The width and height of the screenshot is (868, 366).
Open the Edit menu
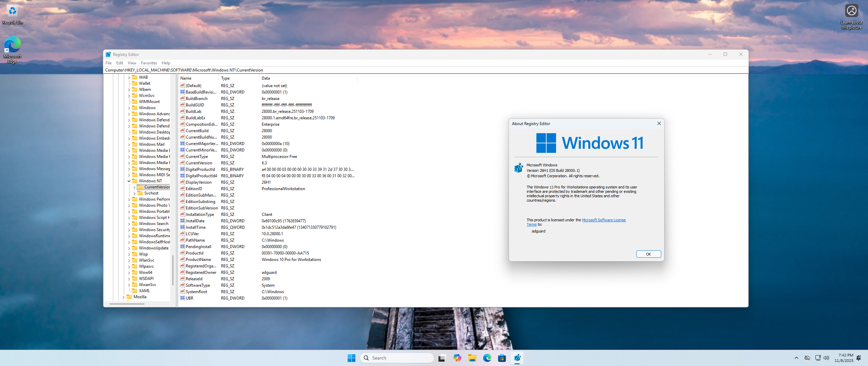click(119, 63)
